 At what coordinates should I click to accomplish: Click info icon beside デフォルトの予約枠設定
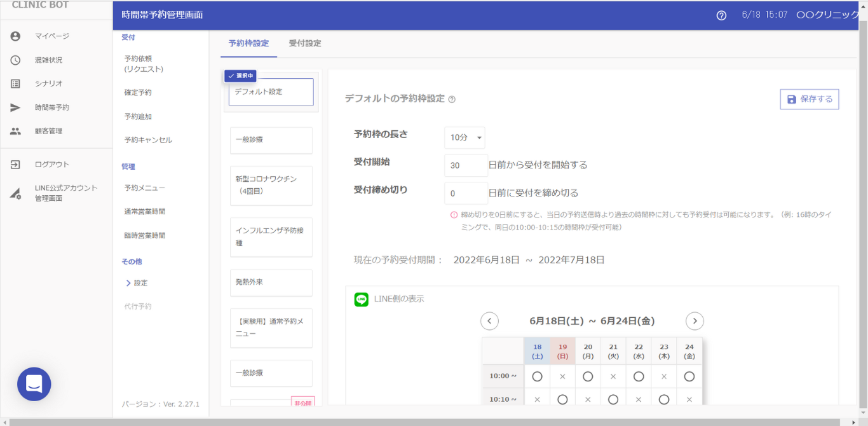point(452,99)
